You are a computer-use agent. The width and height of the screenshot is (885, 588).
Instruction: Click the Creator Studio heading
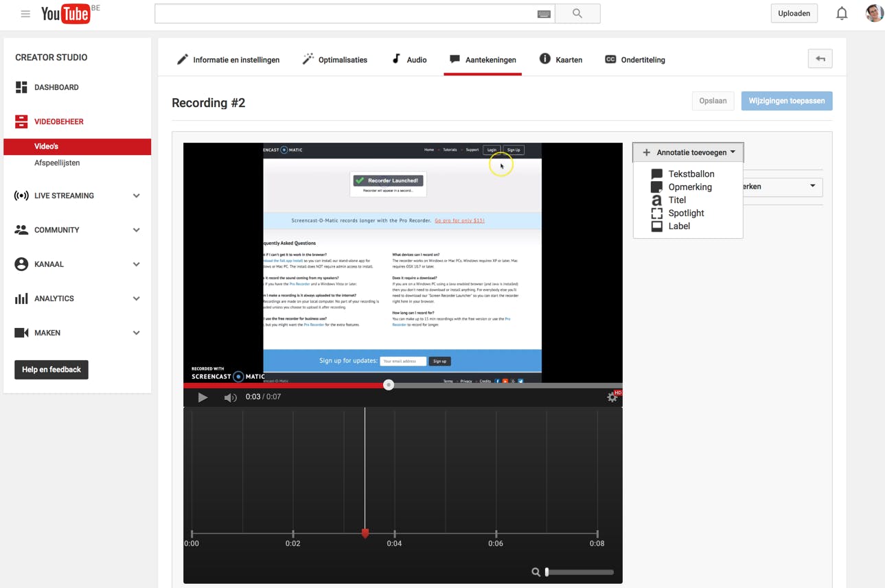51,58
